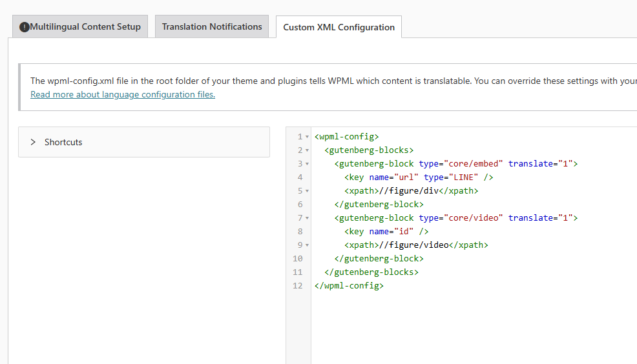Open the Translation Notifications tab

point(212,26)
